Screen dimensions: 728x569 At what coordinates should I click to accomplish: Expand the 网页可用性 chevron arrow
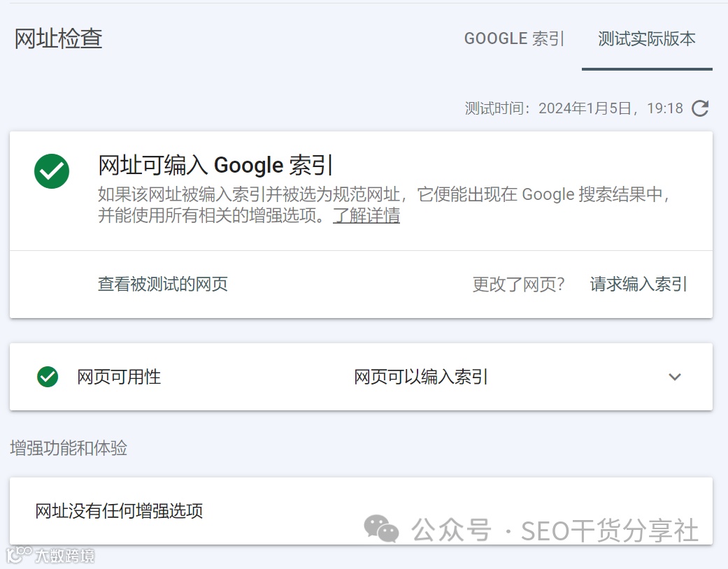tap(674, 377)
